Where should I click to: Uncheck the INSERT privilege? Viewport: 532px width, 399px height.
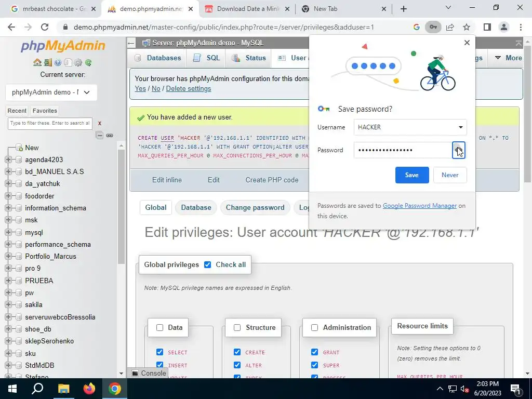click(159, 365)
